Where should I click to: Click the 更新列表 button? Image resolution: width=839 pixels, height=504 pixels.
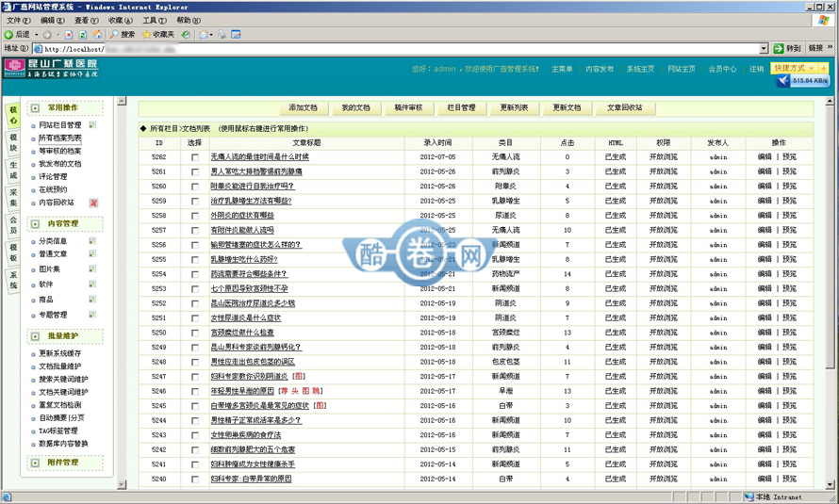tap(514, 108)
